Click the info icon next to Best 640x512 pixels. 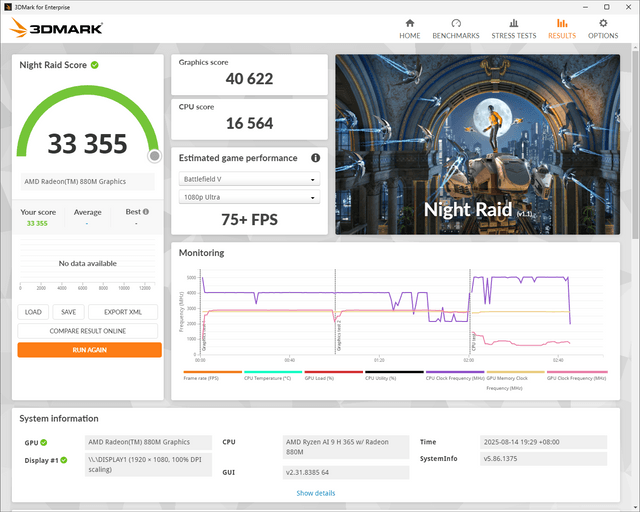tap(146, 211)
